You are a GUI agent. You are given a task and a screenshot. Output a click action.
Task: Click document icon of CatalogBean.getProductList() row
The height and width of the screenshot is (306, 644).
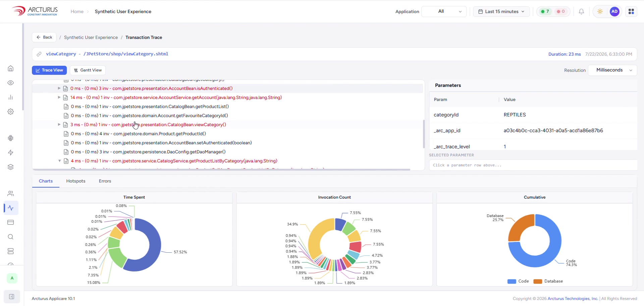66,107
